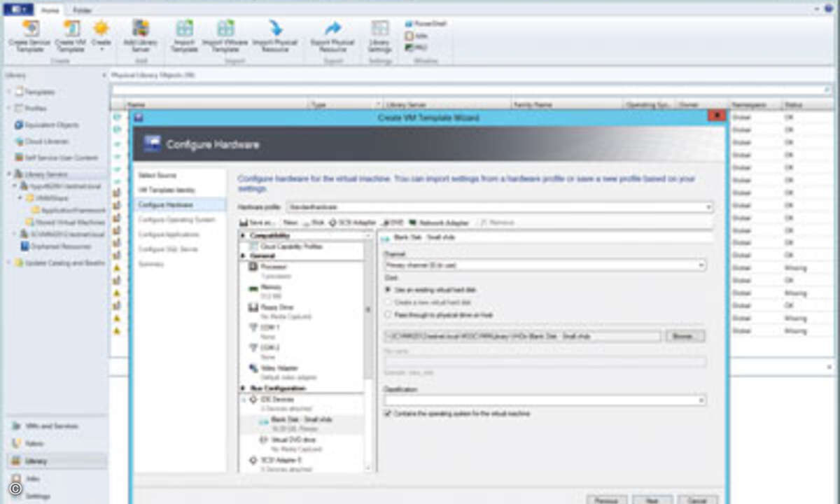Viewport: 840px width, 504px height.
Task: Expand the Templates tree node arrow
Action: point(9,92)
